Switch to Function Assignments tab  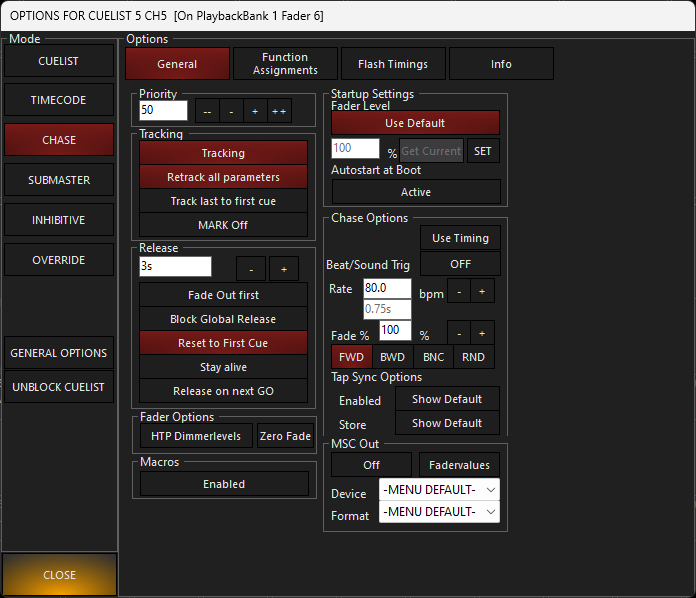click(x=285, y=64)
